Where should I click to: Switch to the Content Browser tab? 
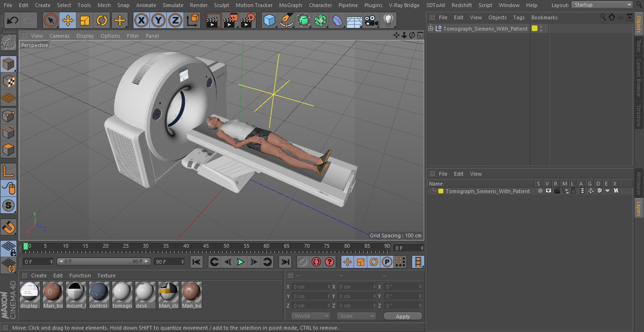[639, 78]
